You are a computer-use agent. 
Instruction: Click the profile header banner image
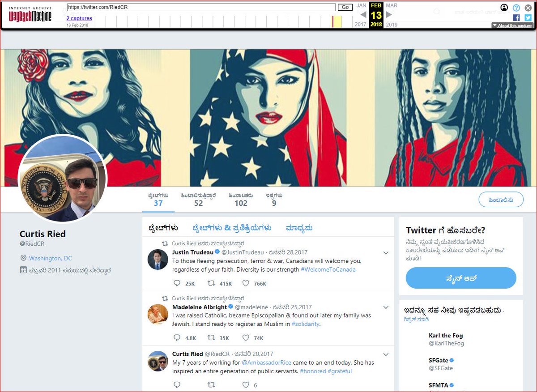[x=268, y=118]
